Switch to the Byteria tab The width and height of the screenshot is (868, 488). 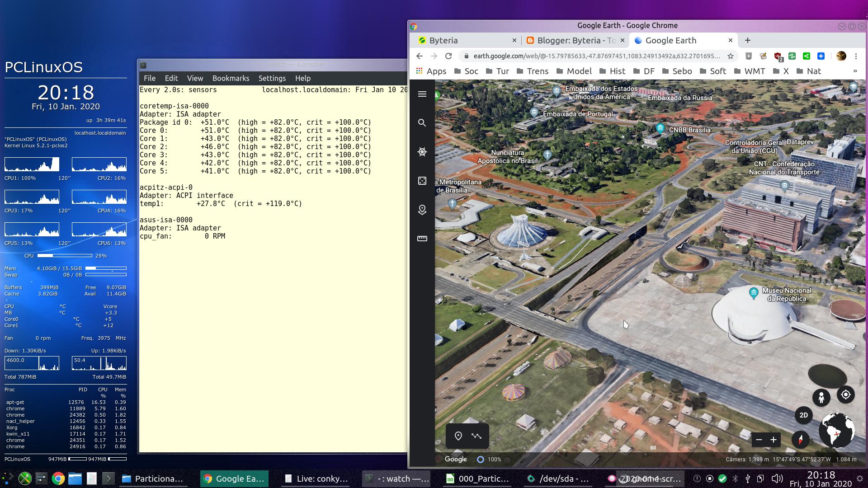[466, 40]
